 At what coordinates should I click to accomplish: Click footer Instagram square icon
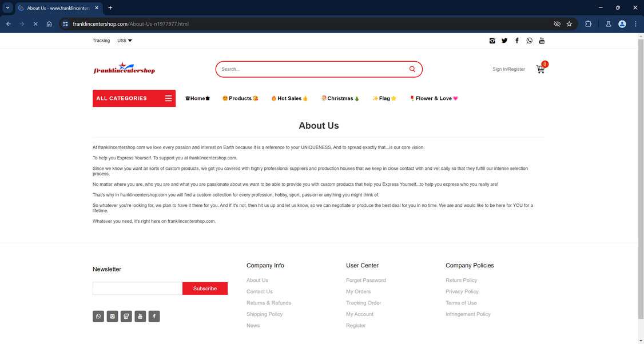click(112, 316)
